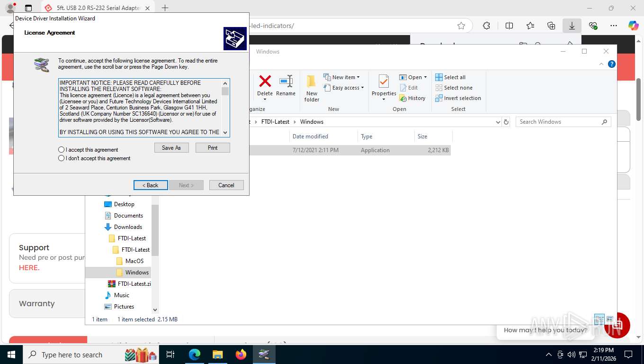Collapse the Explorer ribbon with chevron
This screenshot has height=364, width=644.
coord(602,64)
